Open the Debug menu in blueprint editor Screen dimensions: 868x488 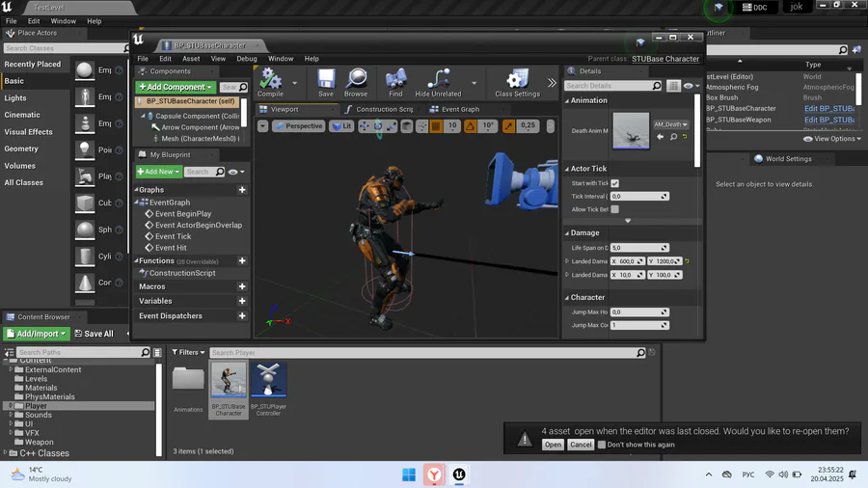[x=247, y=59]
